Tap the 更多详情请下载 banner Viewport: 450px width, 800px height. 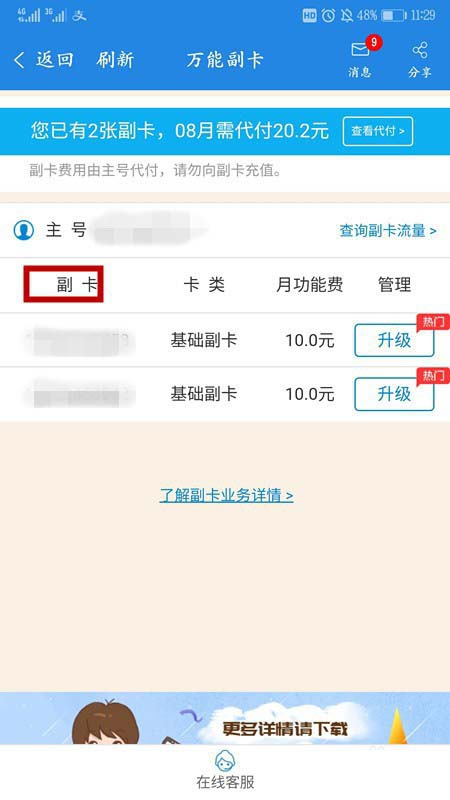coord(225,718)
